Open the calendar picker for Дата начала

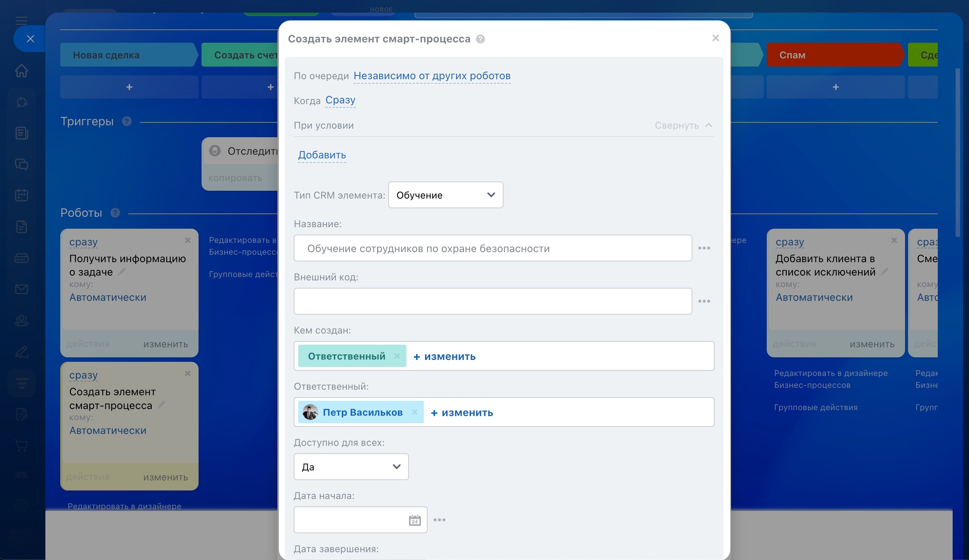pyautogui.click(x=415, y=520)
